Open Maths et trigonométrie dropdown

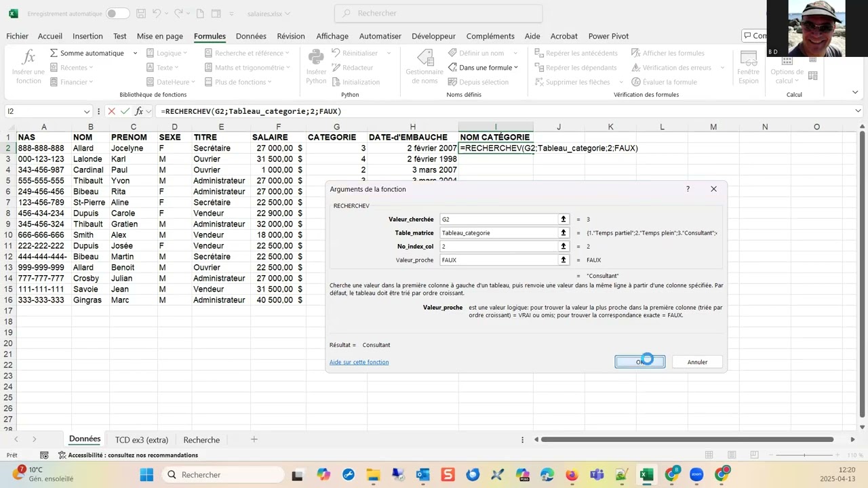click(248, 67)
